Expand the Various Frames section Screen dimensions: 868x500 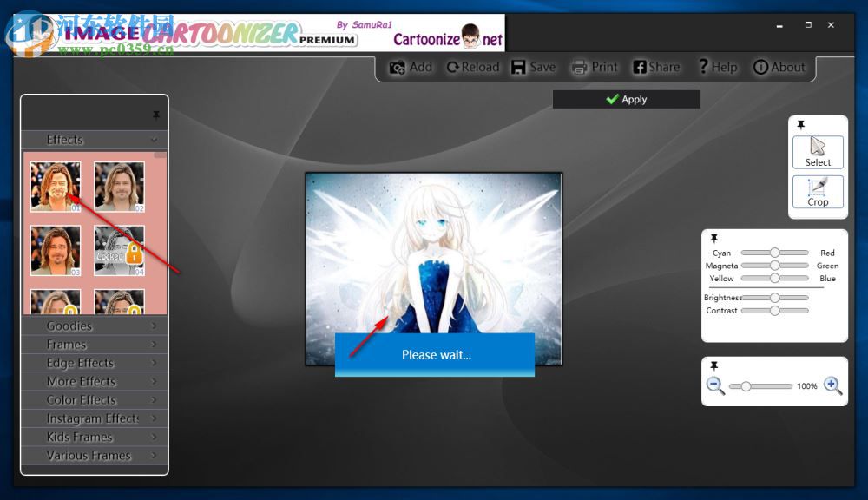click(94, 455)
